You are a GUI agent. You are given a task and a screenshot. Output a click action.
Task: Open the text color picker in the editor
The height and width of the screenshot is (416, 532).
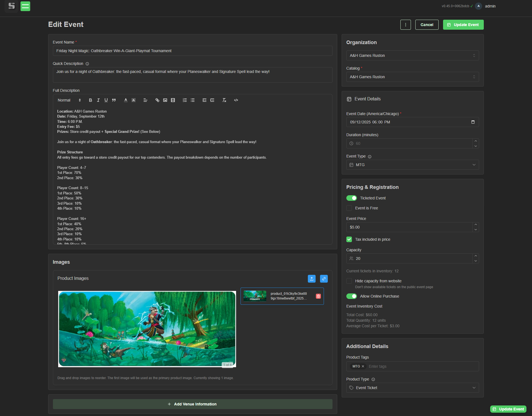pos(126,100)
